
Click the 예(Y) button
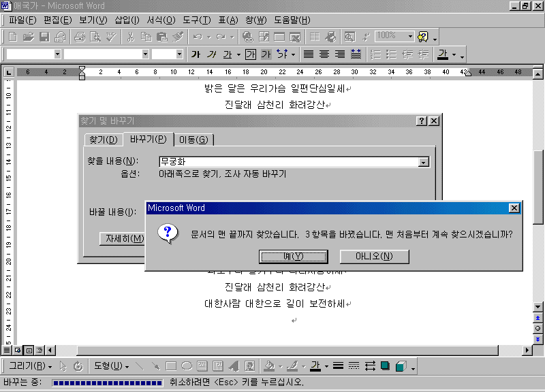coord(294,257)
